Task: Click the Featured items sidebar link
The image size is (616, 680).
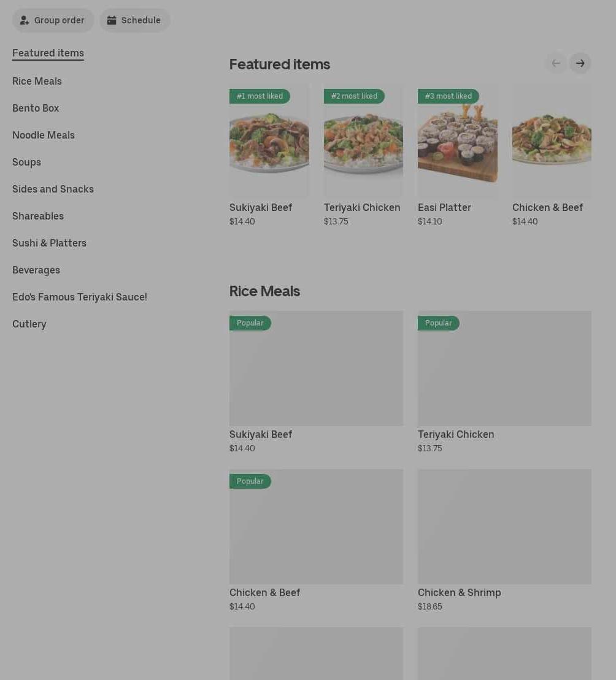Action: click(48, 53)
